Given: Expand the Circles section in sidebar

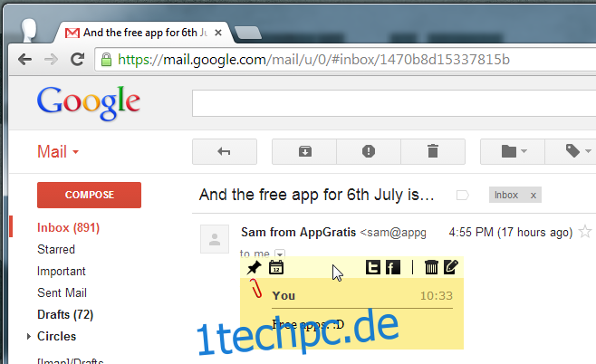Looking at the screenshot, I should point(28,336).
